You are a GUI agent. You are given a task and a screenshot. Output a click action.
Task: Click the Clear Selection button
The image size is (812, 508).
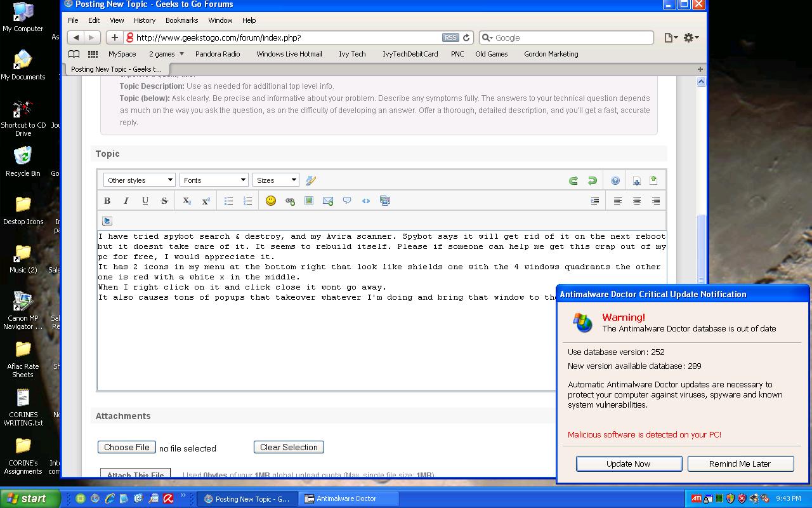[x=289, y=447]
